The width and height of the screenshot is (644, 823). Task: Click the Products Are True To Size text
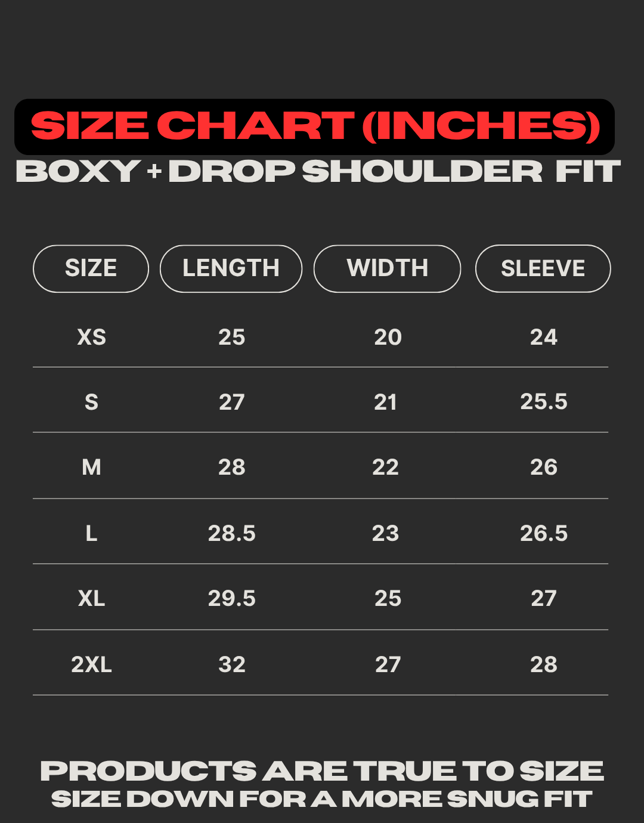click(322, 771)
